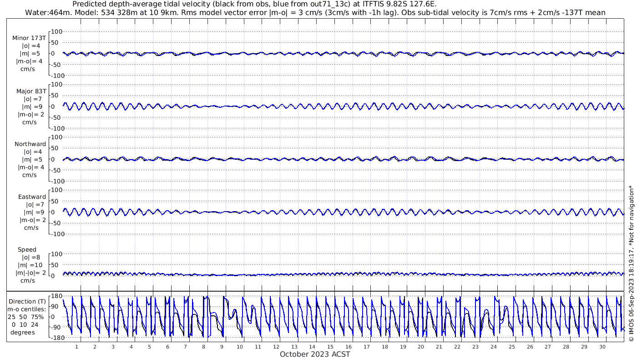Click the 'm-o centiles:' label
Screen dimensions: 637x364
[27, 309]
